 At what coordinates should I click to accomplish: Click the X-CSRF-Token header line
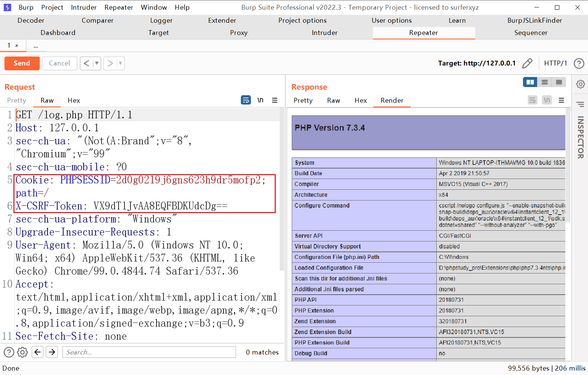coord(122,206)
